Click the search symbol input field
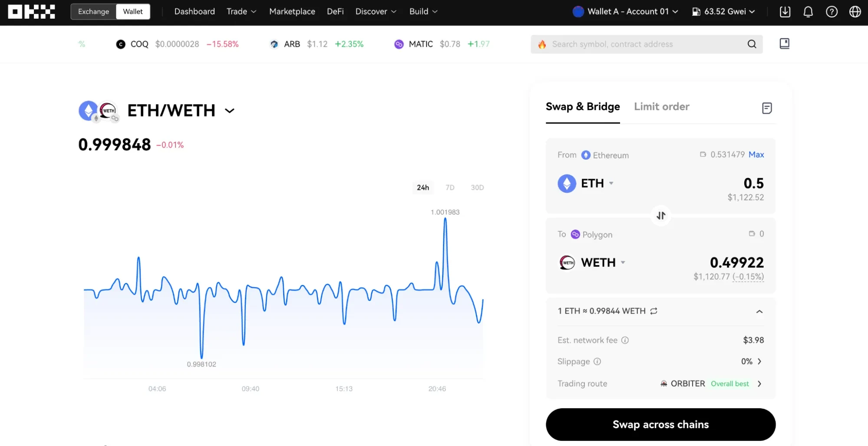The height and width of the screenshot is (446, 868). tap(646, 44)
